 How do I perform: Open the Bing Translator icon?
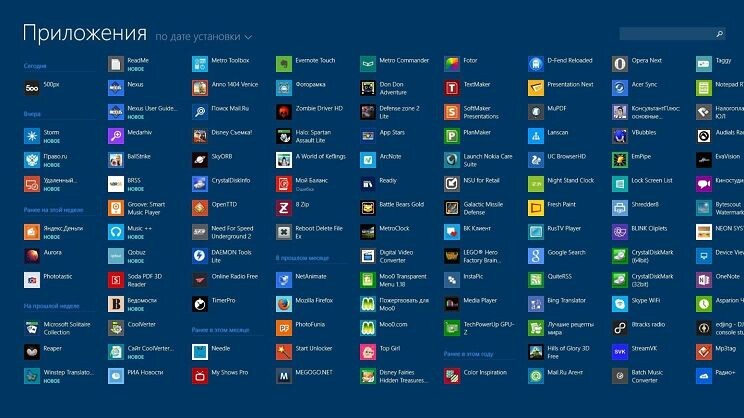[x=536, y=304]
